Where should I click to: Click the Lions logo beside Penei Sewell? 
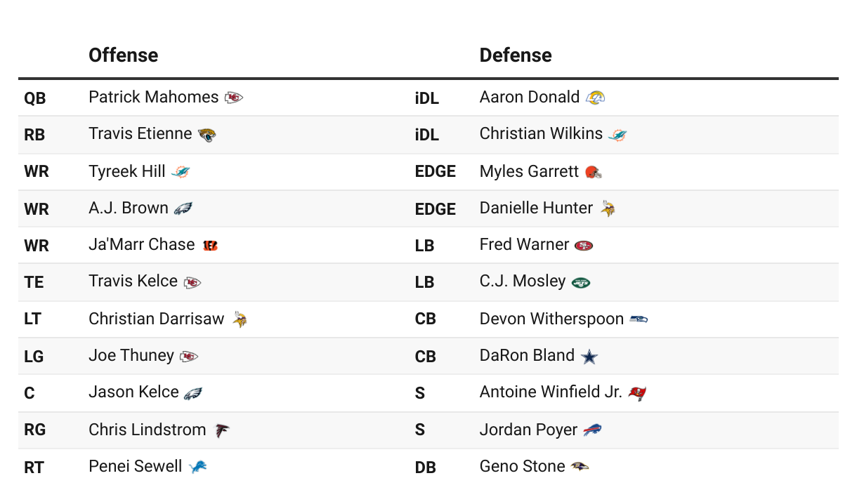[198, 467]
